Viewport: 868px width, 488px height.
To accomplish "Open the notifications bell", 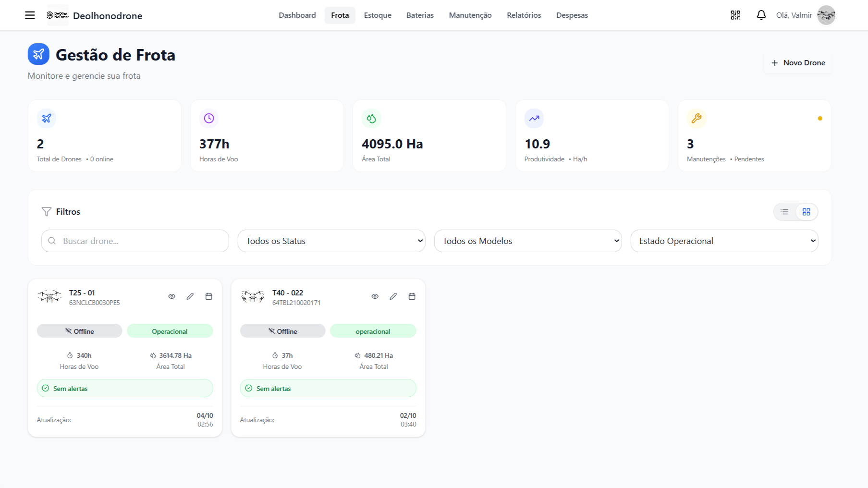I will click(x=761, y=15).
